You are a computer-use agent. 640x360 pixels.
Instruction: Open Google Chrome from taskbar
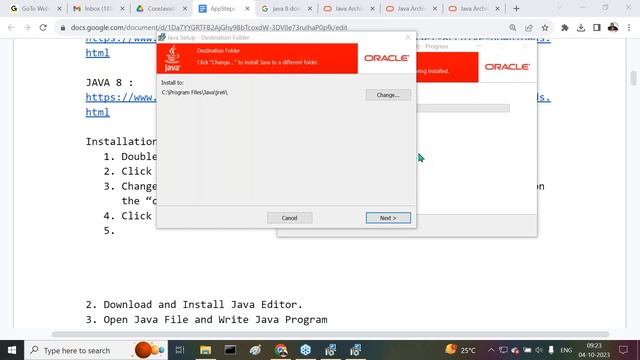tap(281, 350)
